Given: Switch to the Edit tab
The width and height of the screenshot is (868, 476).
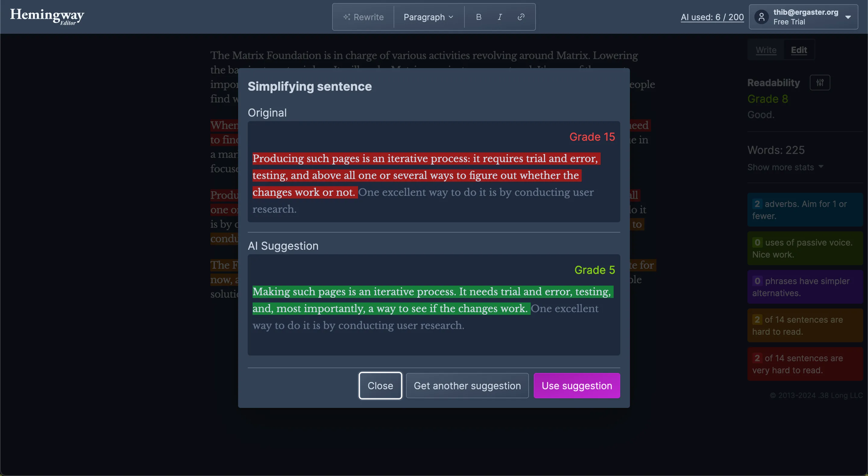Looking at the screenshot, I should [799, 50].
